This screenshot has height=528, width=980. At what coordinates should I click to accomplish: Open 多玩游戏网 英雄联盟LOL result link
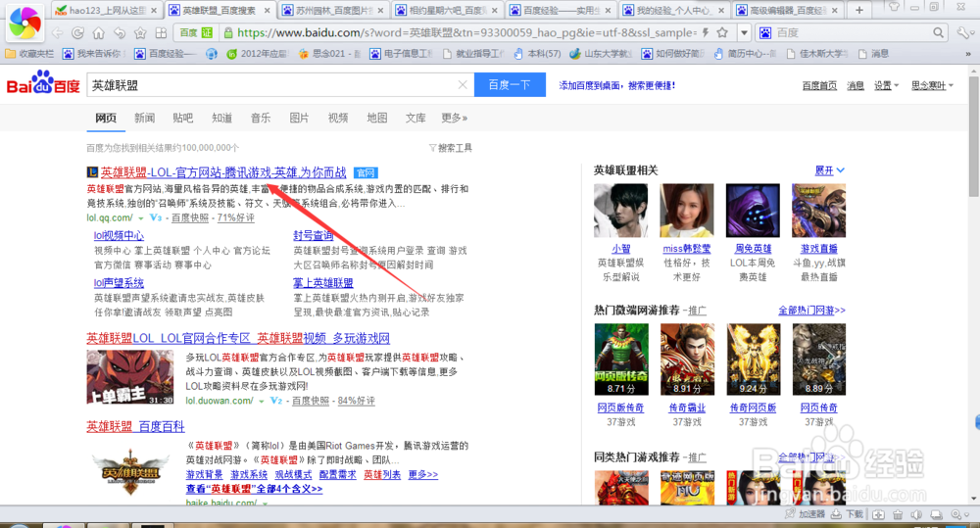[238, 338]
